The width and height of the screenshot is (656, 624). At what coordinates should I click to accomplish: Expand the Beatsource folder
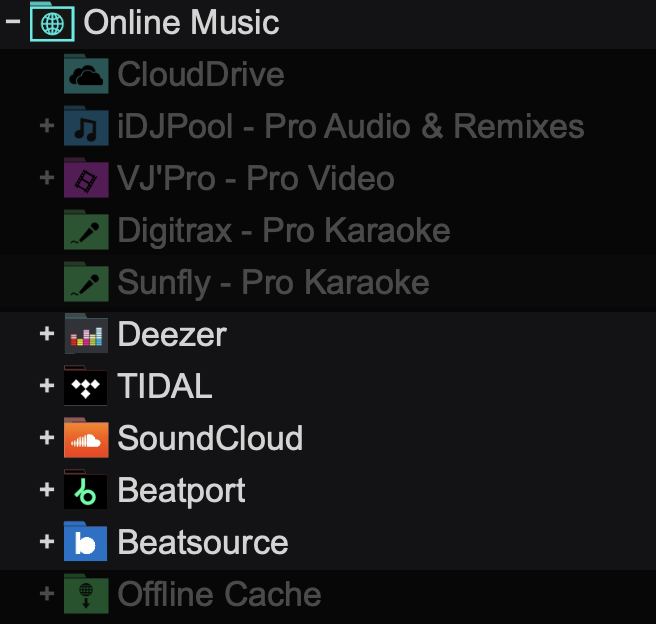(x=46, y=542)
